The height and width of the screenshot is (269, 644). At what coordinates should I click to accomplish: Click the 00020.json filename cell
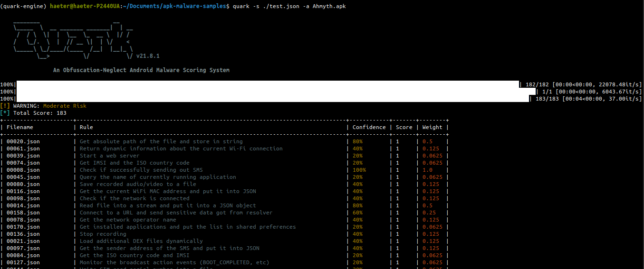pyautogui.click(x=23, y=141)
